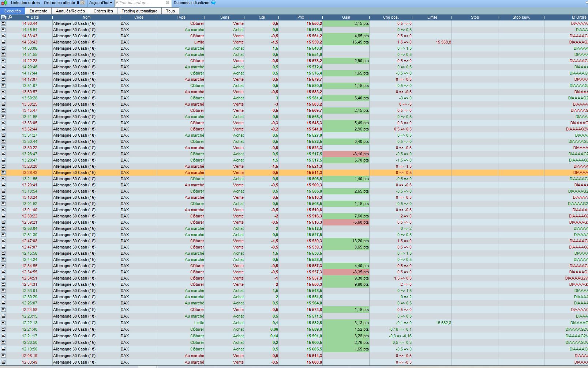Focus the Filtrer les ordres input field
The width and height of the screenshot is (588, 368).
(140, 3)
